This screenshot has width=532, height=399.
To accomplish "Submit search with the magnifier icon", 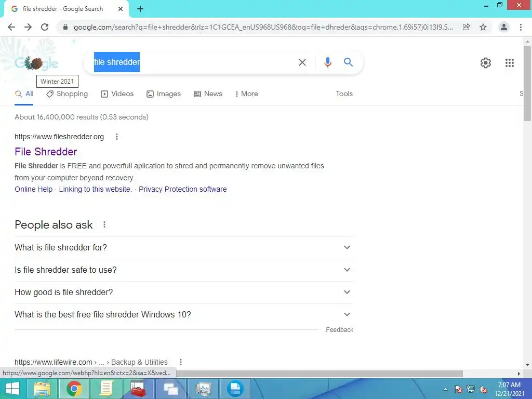I will tap(348, 62).
